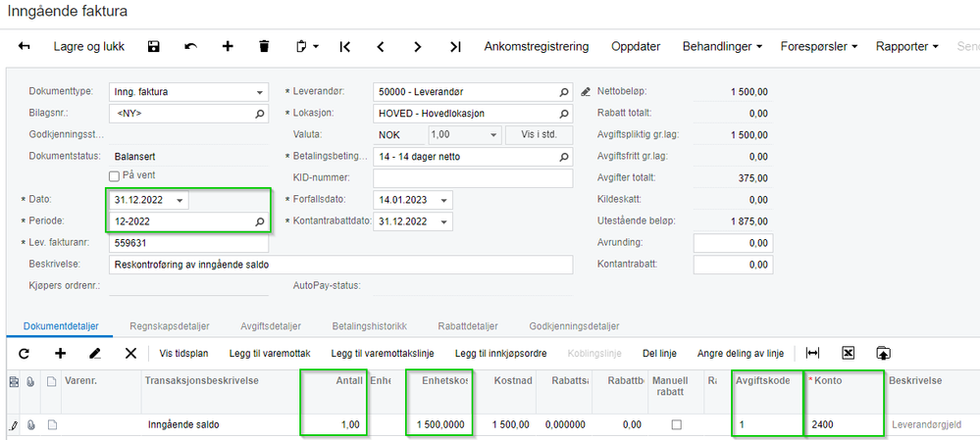980x440 pixels.
Task: Click Vis tidsplan
Action: (183, 354)
